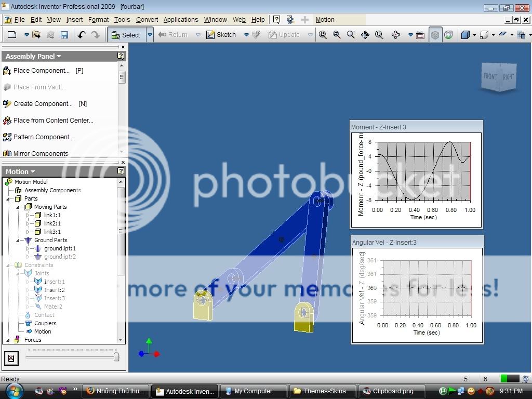Click the Angular Vel - Z-Insert:3 graph title
Screen dimensions: 532x399
click(x=384, y=243)
